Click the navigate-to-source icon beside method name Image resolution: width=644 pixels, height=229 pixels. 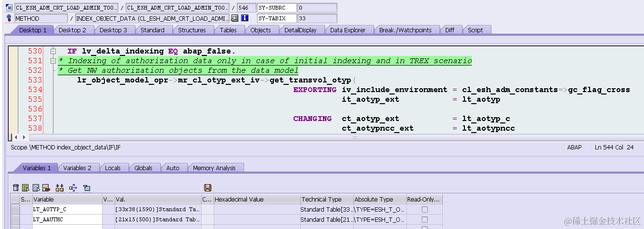235,18
